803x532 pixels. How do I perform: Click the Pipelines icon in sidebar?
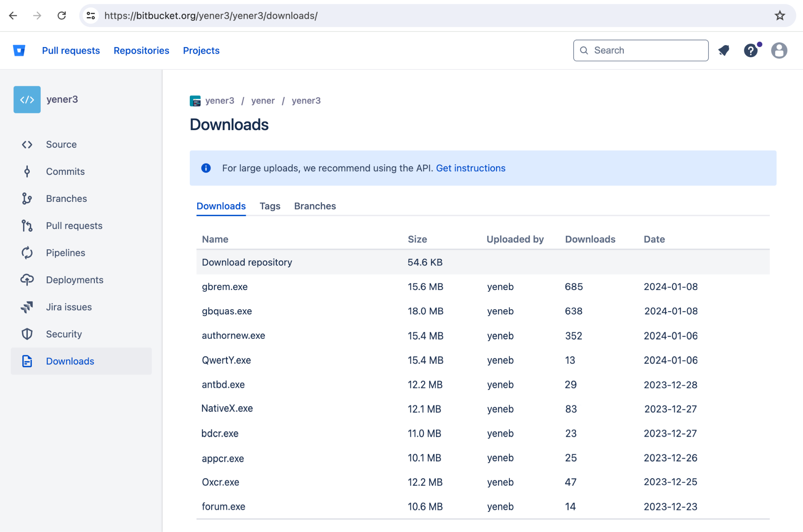(x=27, y=252)
